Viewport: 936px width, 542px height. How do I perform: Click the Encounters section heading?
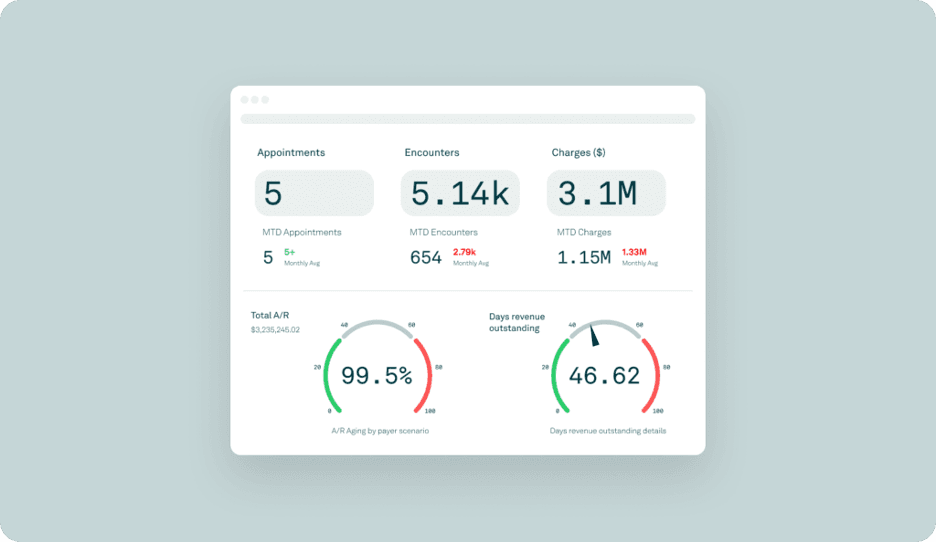click(x=432, y=153)
